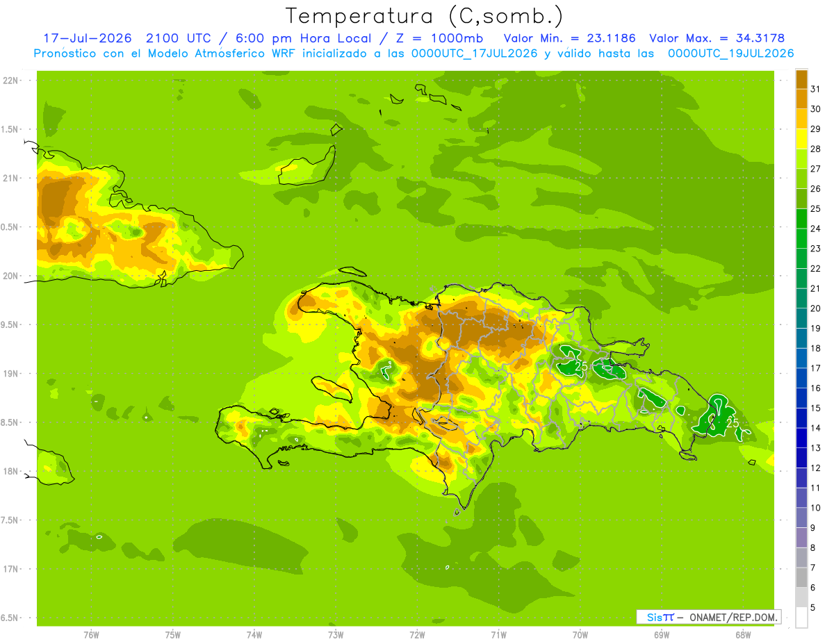Click the "76W" longitude label
The height and width of the screenshot is (644, 834).
click(x=91, y=635)
